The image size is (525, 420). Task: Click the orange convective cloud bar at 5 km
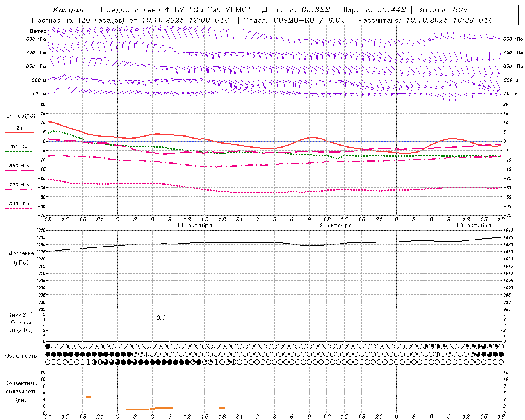tap(88, 397)
